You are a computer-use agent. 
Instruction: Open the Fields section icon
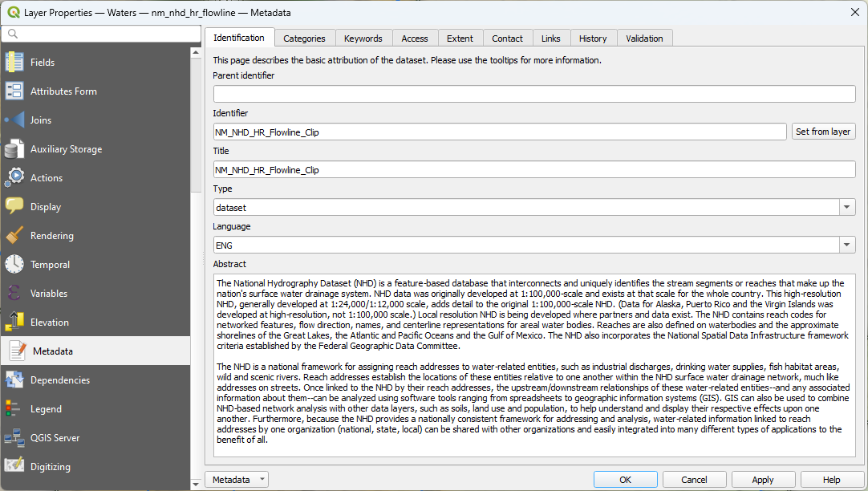[x=14, y=62]
